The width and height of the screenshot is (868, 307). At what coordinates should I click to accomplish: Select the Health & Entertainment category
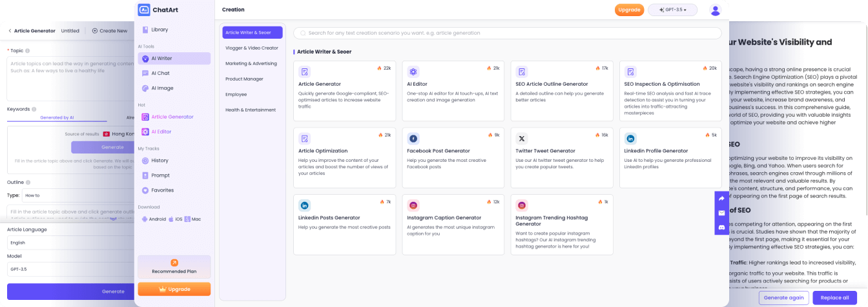click(x=252, y=110)
